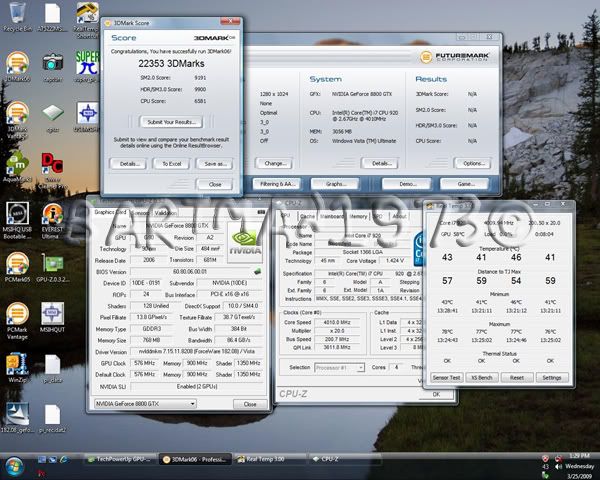Open the Super Pi desktop icon
Screen dimensions: 600x480
[x=88, y=62]
